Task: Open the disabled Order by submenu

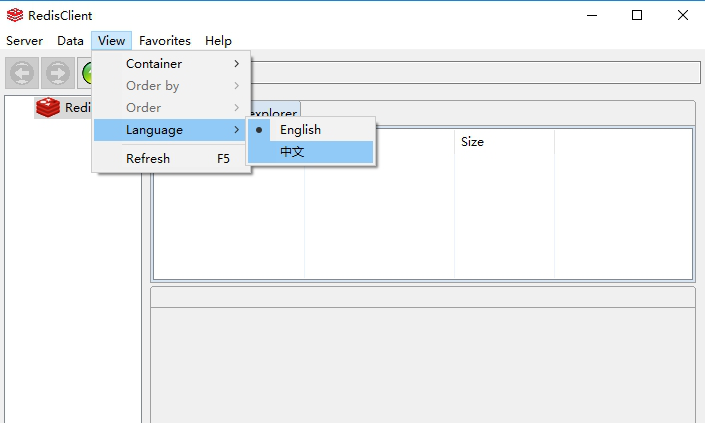Action: [x=171, y=86]
